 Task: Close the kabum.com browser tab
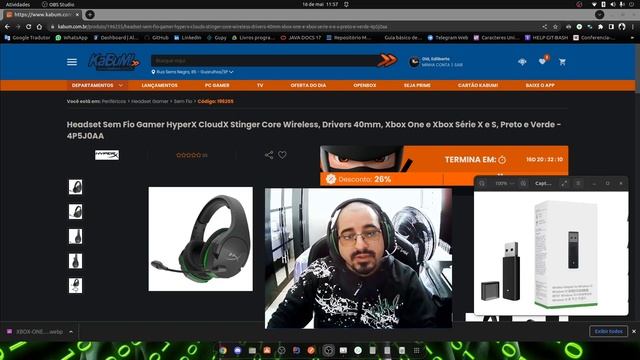pyautogui.click(x=77, y=14)
